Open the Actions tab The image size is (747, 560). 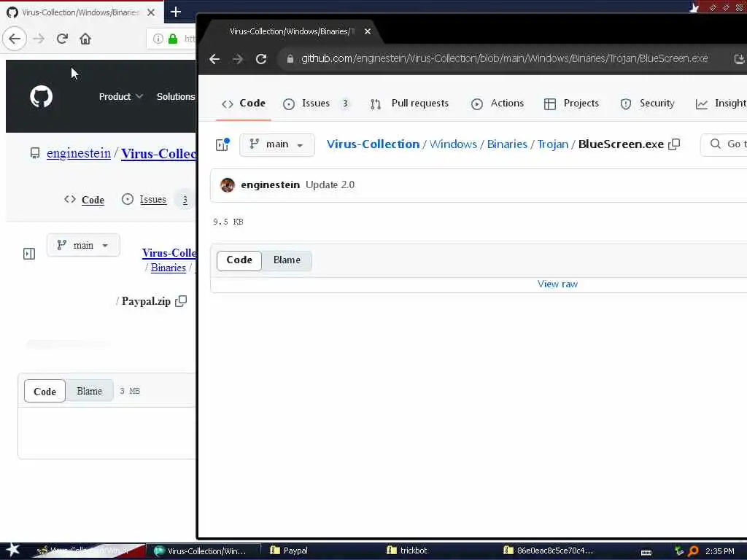498,104
